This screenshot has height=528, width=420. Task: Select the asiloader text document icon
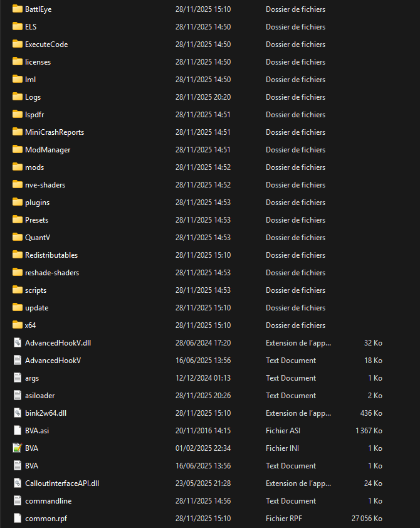[x=18, y=395]
